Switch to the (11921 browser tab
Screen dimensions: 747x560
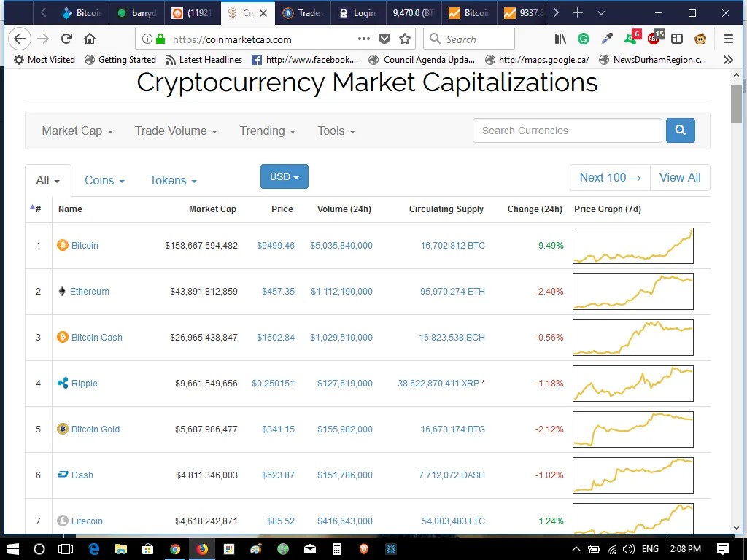point(193,13)
